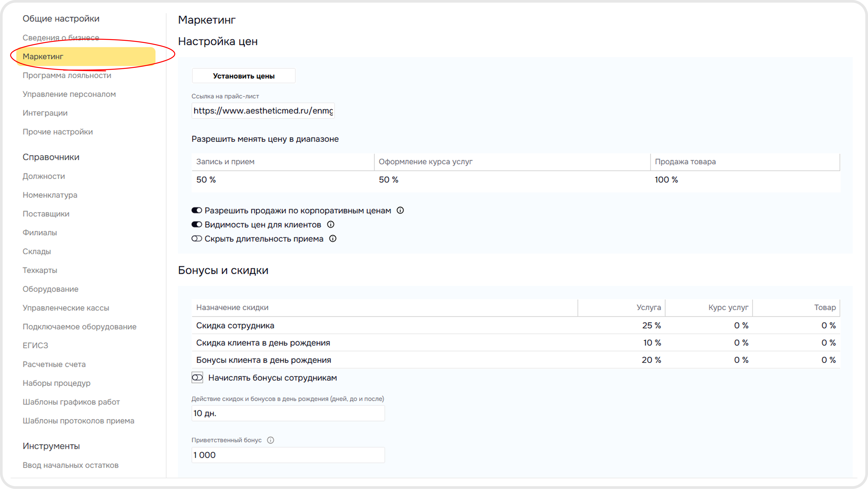This screenshot has height=489, width=868.
Task: Open Подключаемое оборудование
Action: pyautogui.click(x=80, y=327)
